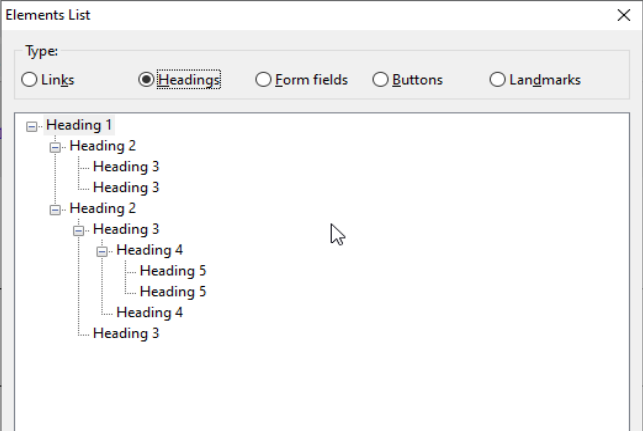Select the first Heading 5 item
Image resolution: width=643 pixels, height=431 pixels.
pos(173,271)
